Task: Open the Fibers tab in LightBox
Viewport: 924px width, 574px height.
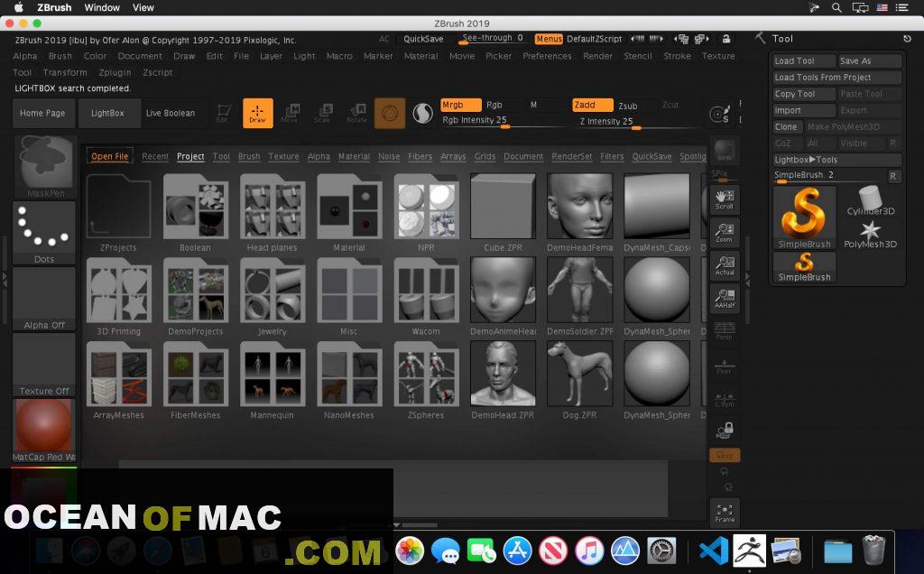Action: coord(420,156)
